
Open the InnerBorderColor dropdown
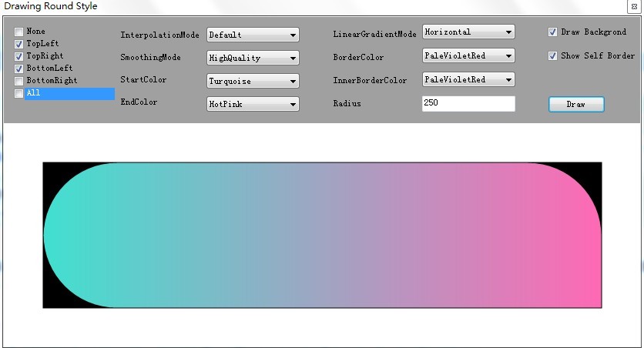(468, 79)
